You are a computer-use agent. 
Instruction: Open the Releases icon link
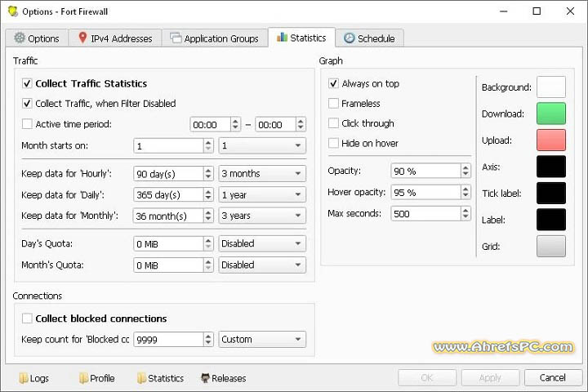tap(205, 378)
